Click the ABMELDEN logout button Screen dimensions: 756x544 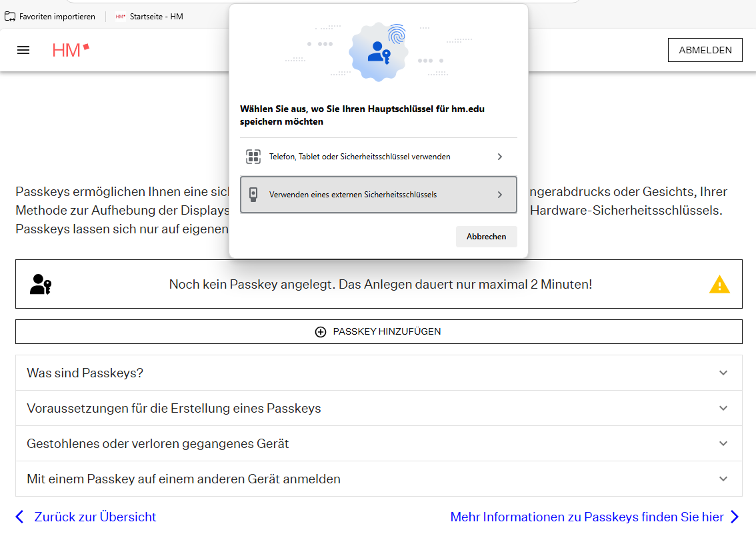705,50
